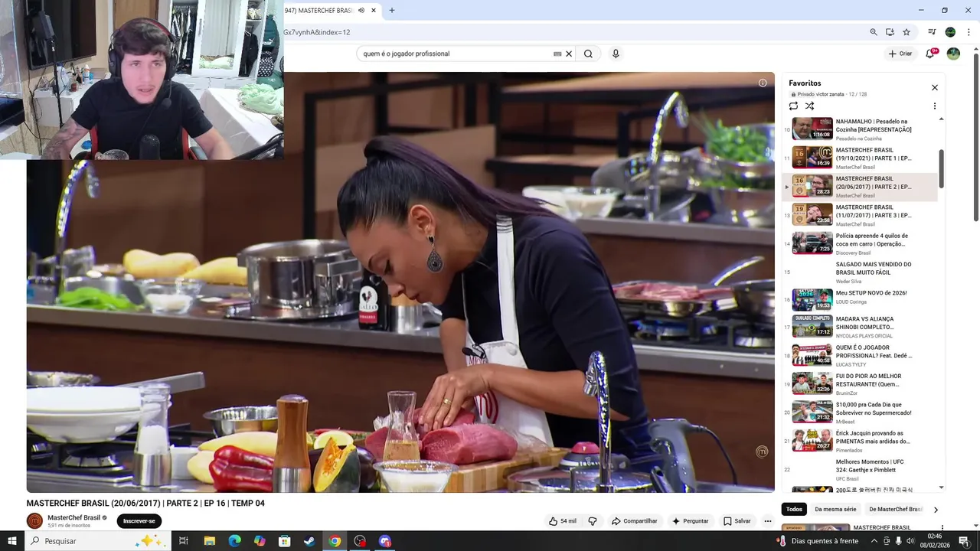
Task: Click the Compartilhar button
Action: click(635, 521)
